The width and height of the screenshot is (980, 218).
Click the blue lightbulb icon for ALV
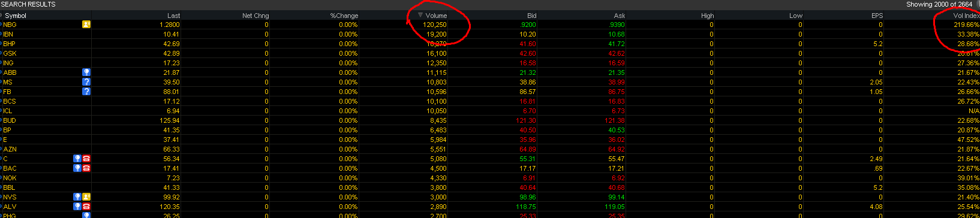pos(77,207)
